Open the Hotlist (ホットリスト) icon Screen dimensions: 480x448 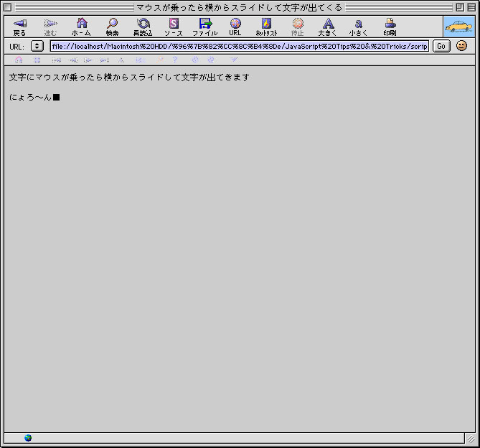(266, 23)
